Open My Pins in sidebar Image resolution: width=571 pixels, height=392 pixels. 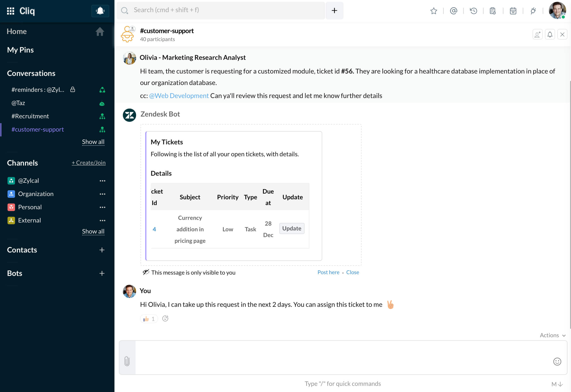(x=20, y=50)
